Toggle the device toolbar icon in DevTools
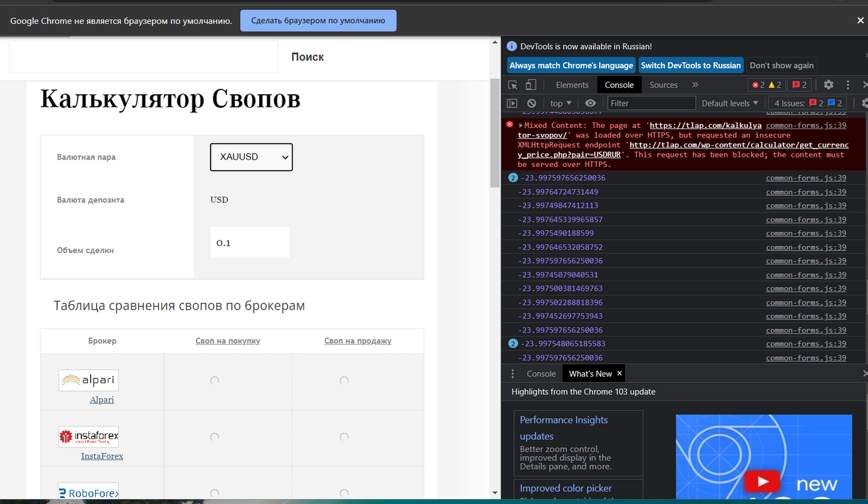 click(531, 85)
